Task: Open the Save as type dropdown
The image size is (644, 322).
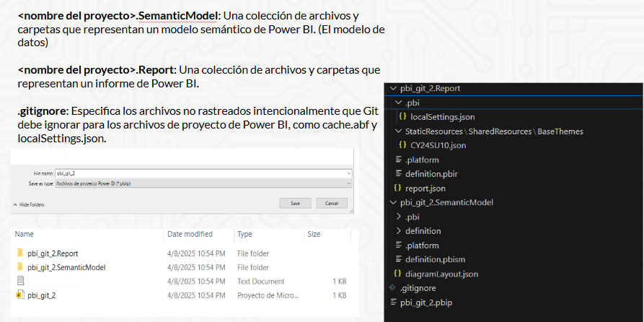Action: coord(348,184)
